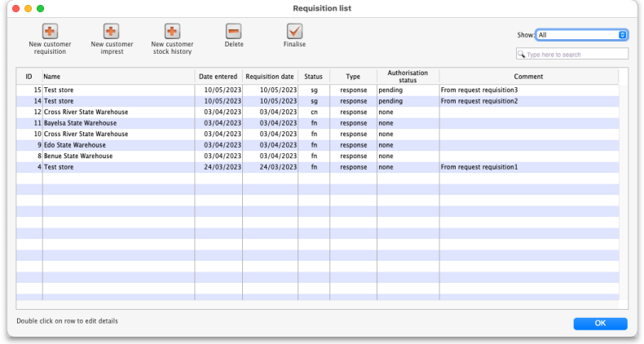Confirm with the OK button

click(x=600, y=324)
